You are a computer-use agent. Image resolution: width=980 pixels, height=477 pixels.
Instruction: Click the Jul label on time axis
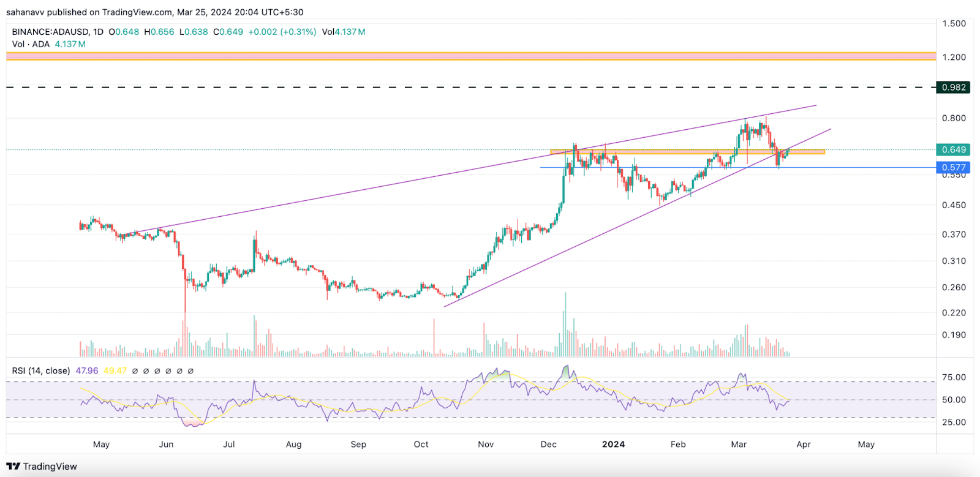click(228, 445)
